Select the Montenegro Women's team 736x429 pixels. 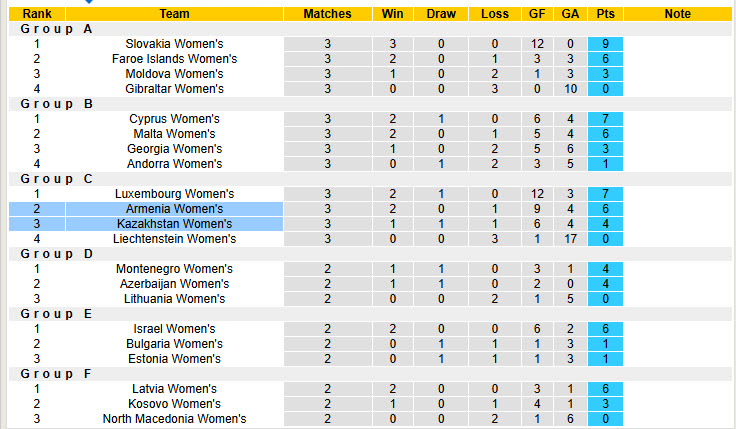click(x=174, y=269)
